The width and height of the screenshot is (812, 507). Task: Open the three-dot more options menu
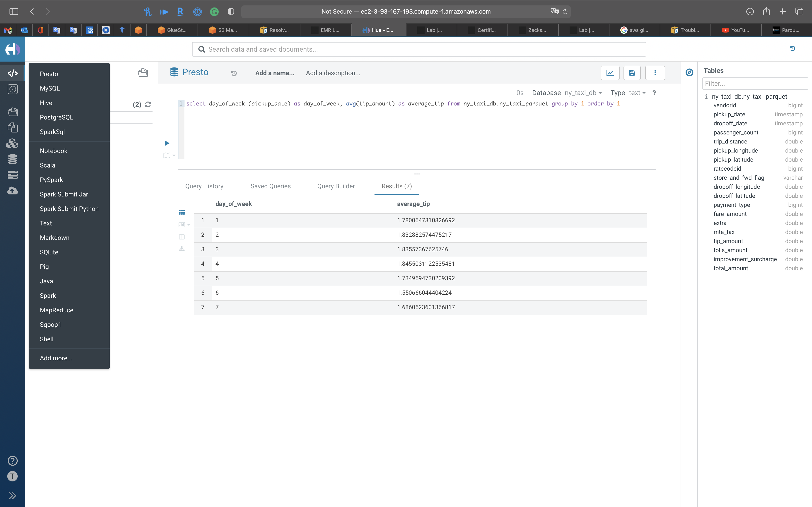pyautogui.click(x=655, y=73)
